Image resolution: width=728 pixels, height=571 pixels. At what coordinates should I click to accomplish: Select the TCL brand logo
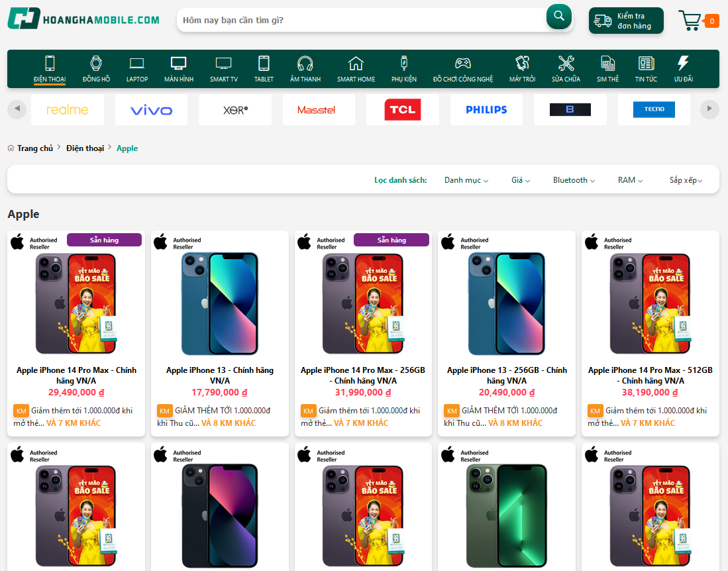coord(402,110)
